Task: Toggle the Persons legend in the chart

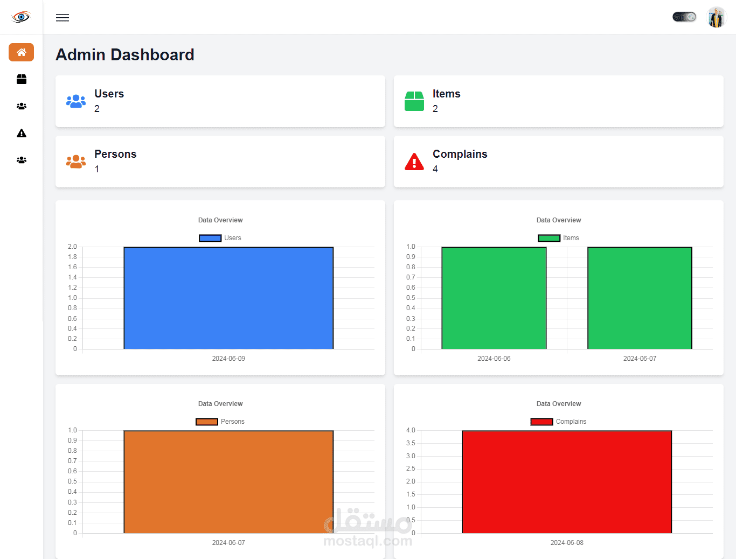Action: click(x=220, y=422)
